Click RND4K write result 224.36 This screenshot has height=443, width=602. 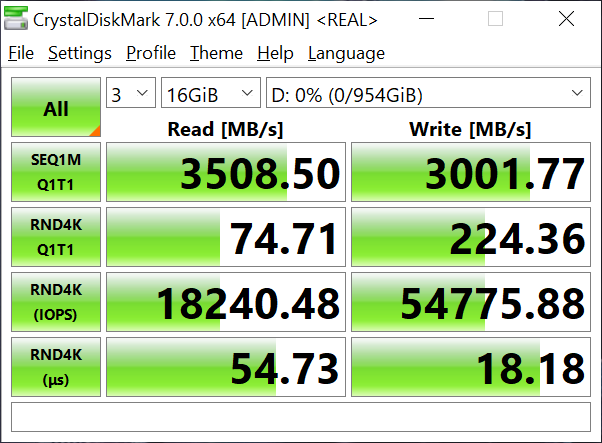(x=471, y=237)
